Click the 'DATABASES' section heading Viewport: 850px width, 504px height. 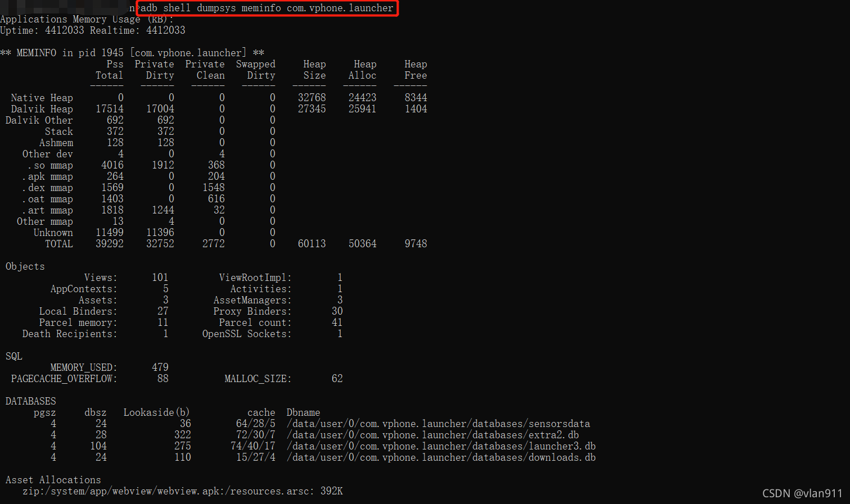coord(31,401)
